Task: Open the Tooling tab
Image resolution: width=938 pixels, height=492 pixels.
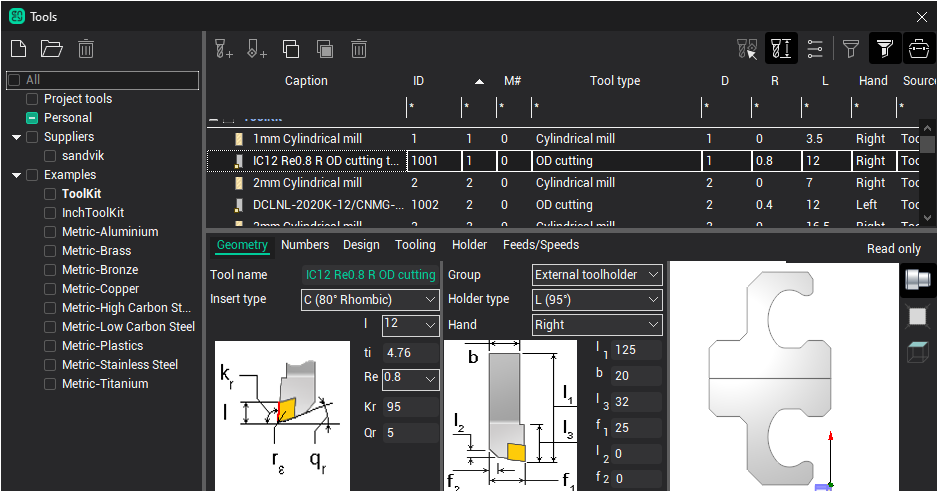Action: pos(415,245)
